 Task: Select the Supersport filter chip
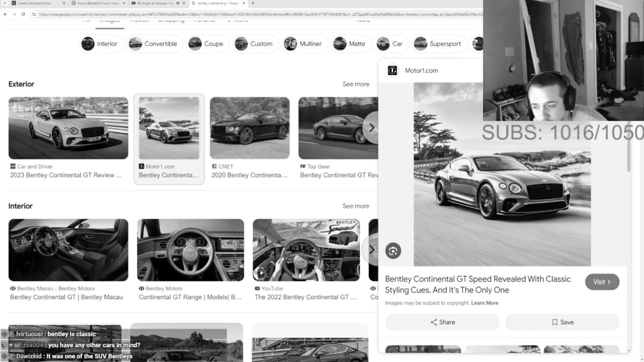[x=439, y=44]
